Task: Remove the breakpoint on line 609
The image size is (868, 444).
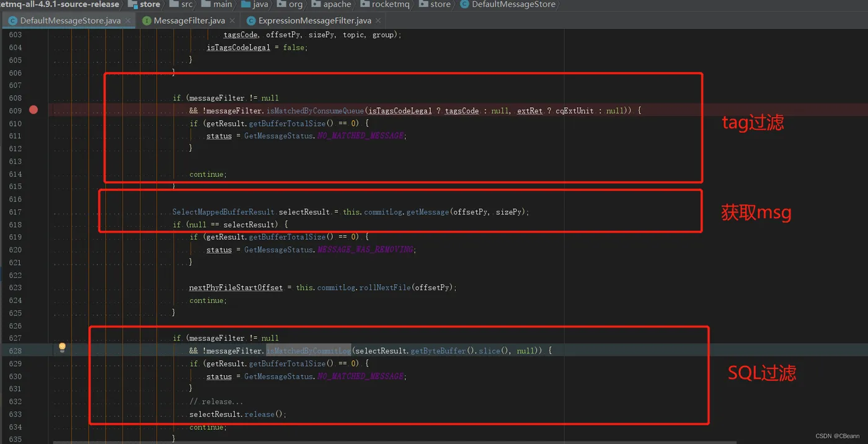Action: point(33,110)
